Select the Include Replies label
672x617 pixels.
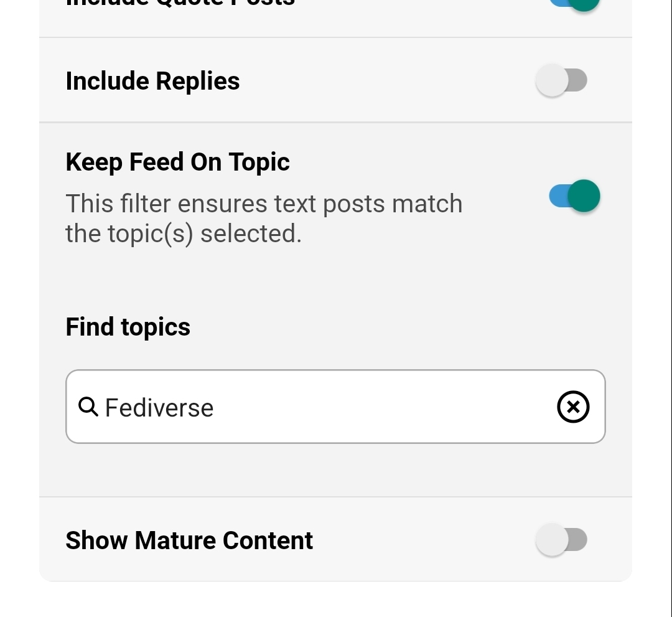pos(152,81)
